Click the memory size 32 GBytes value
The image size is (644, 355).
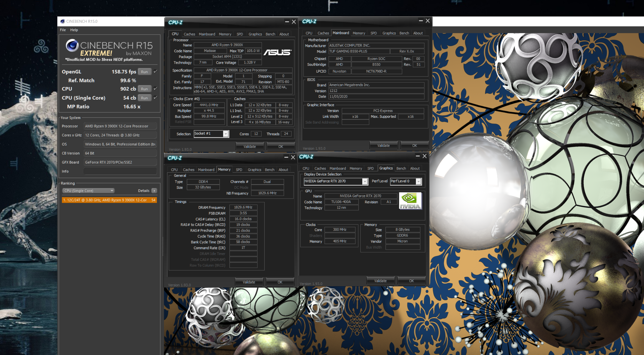pyautogui.click(x=203, y=187)
